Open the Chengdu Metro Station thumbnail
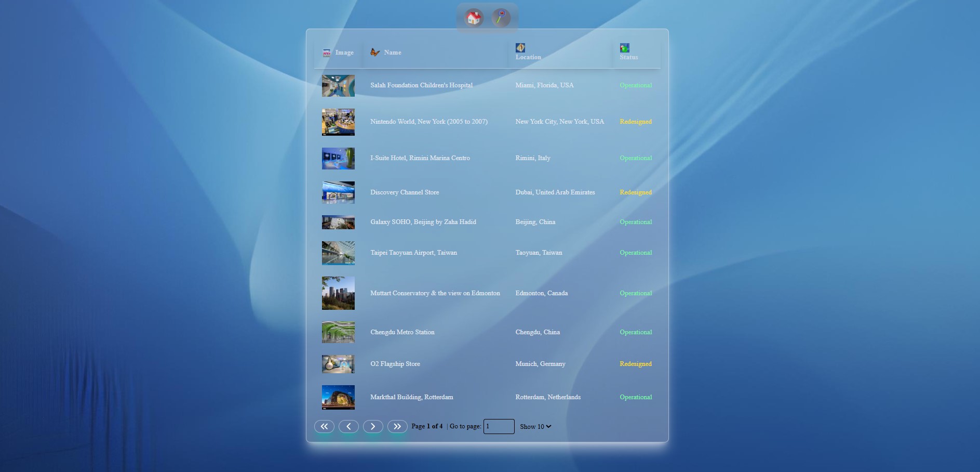Image resolution: width=980 pixels, height=472 pixels. click(x=338, y=332)
